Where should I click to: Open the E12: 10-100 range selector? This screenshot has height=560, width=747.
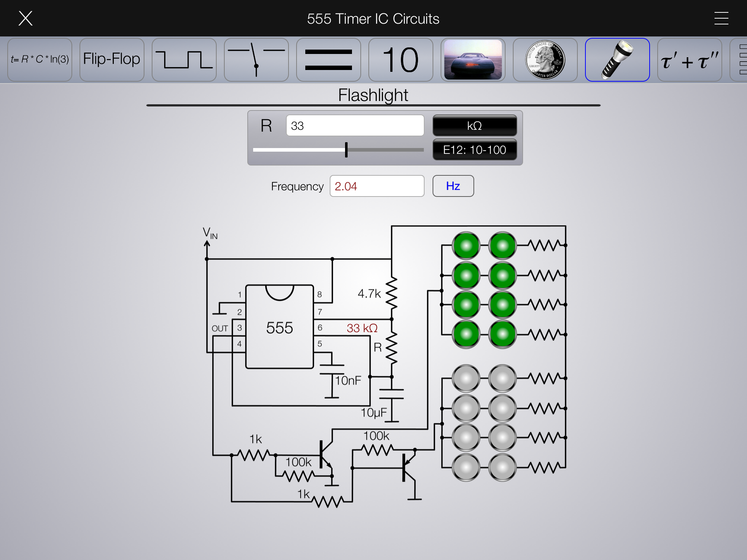pos(475,150)
